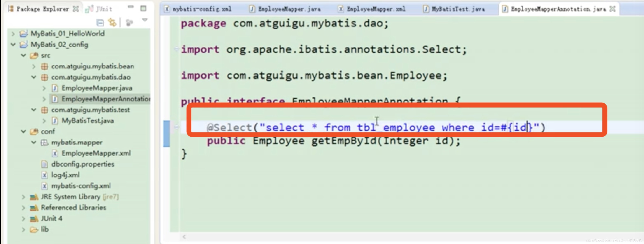Maximize the Package Explorer panel
Image resolution: width=644 pixels, height=244 pixels.
[x=143, y=8]
